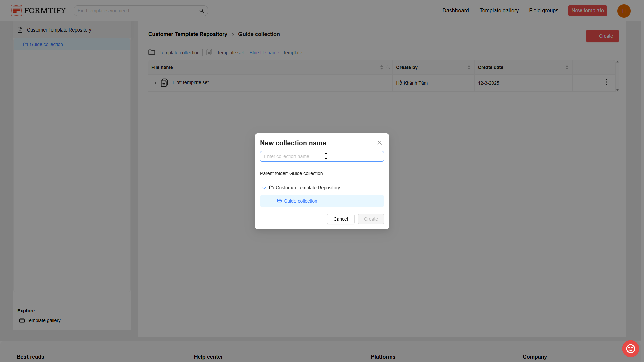Select Guide collection as the parent folder in dialog
This screenshot has width=644, height=362.
pyautogui.click(x=300, y=201)
